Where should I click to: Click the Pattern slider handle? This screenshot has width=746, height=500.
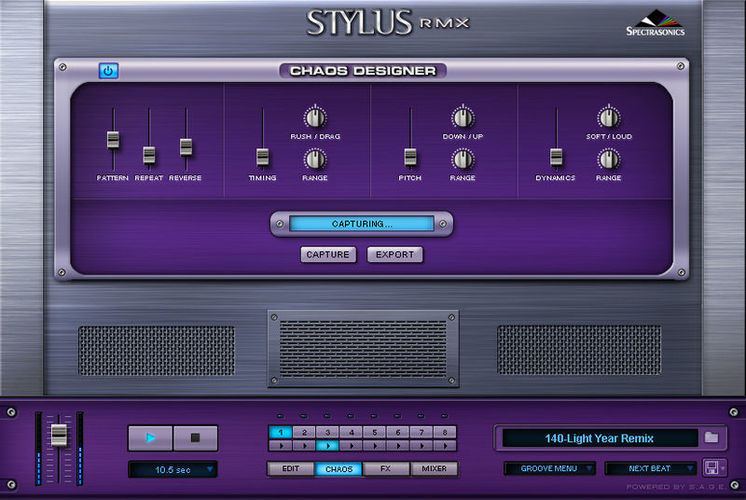click(113, 140)
